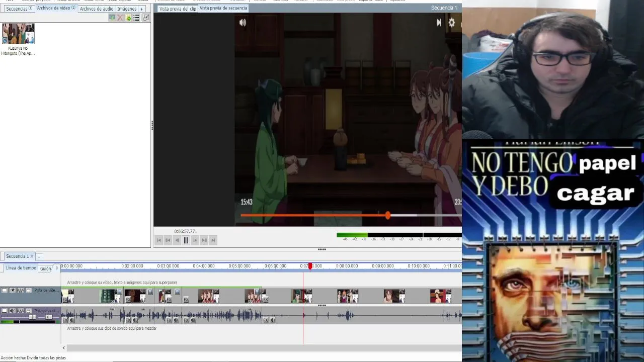Step back one frame
This screenshot has height=362, width=644.
(177, 240)
